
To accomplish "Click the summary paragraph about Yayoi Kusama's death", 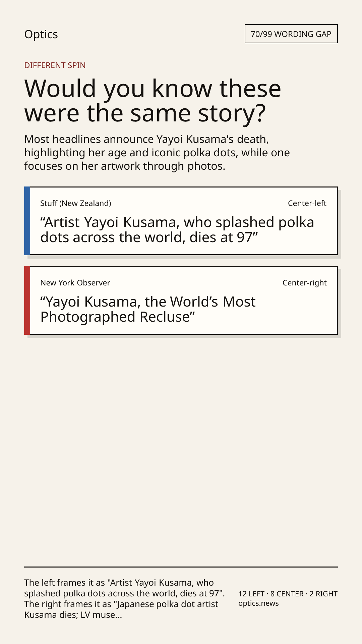I will [x=157, y=153].
